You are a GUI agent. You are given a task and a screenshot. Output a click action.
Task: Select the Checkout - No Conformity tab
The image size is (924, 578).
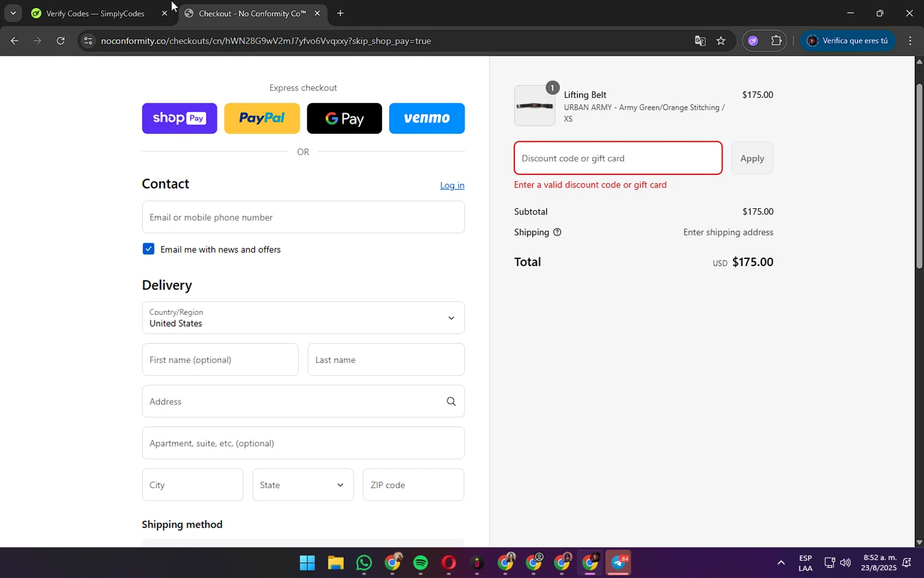253,13
